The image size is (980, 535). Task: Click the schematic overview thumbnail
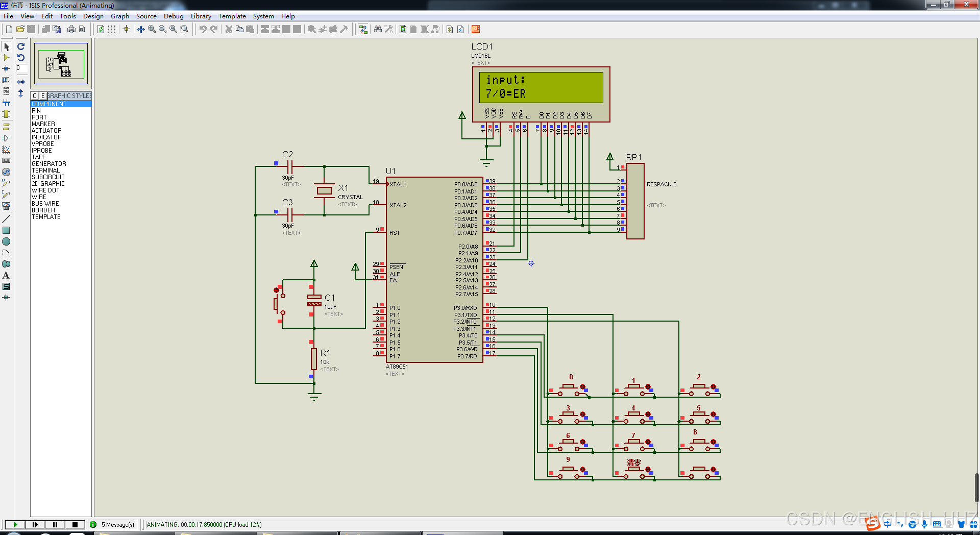(x=61, y=64)
